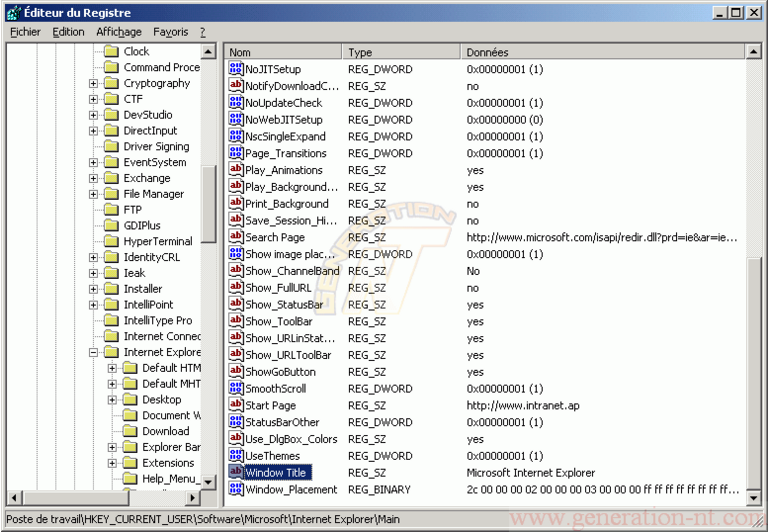The height and width of the screenshot is (532, 768).
Task: Click the Données column header
Action: [603, 52]
